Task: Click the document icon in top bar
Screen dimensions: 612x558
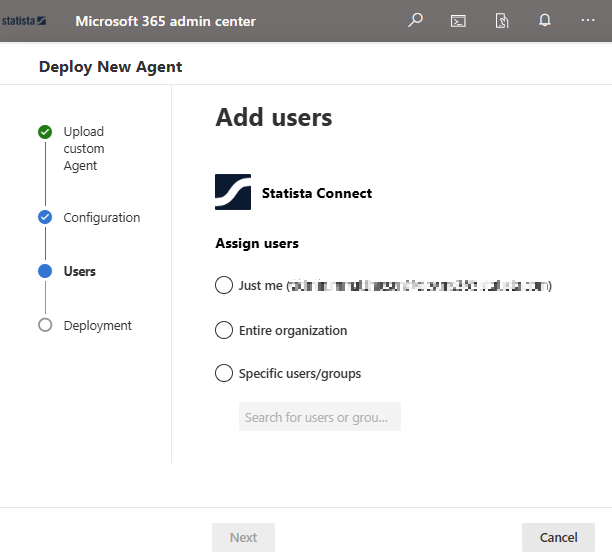Action: (x=502, y=20)
